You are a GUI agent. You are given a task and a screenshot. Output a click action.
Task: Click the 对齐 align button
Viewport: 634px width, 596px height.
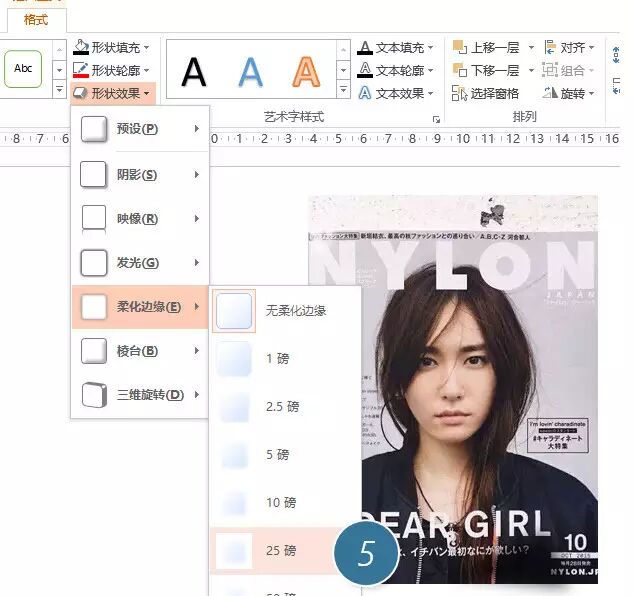(x=569, y=48)
